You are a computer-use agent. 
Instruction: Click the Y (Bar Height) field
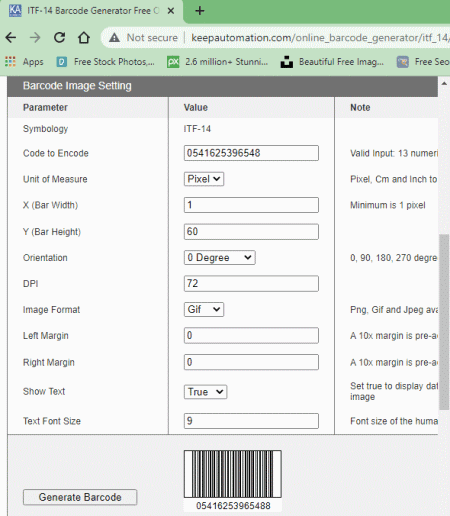pos(251,232)
